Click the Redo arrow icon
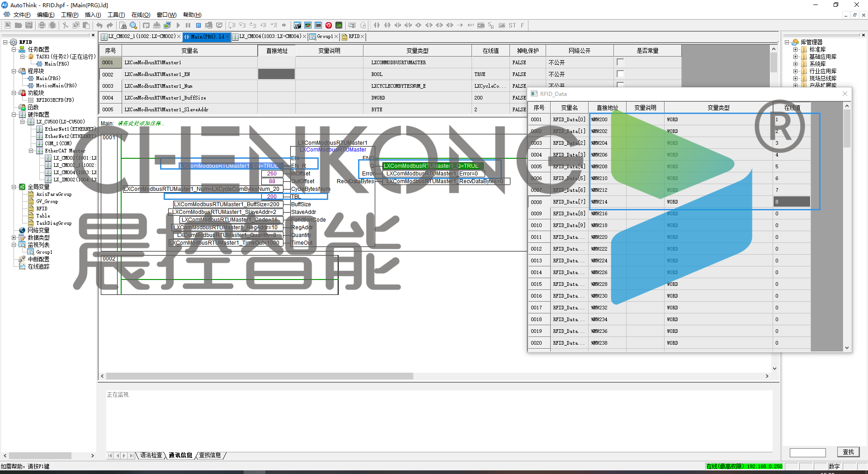 tap(109, 25)
